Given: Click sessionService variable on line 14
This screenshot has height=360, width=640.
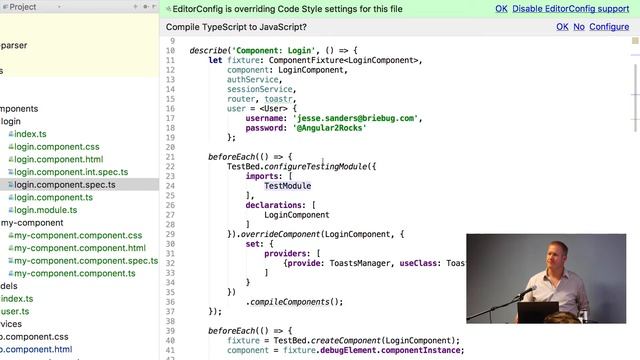Looking at the screenshot, I should click(x=260, y=89).
